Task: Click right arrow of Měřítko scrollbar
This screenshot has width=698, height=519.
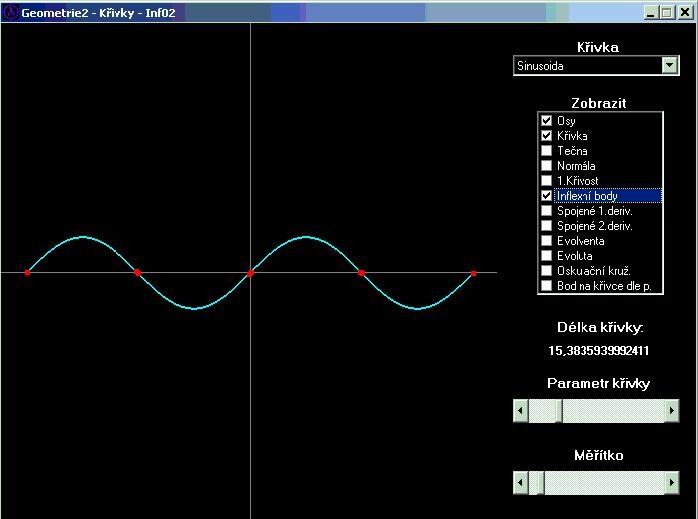Action: pyautogui.click(x=671, y=483)
